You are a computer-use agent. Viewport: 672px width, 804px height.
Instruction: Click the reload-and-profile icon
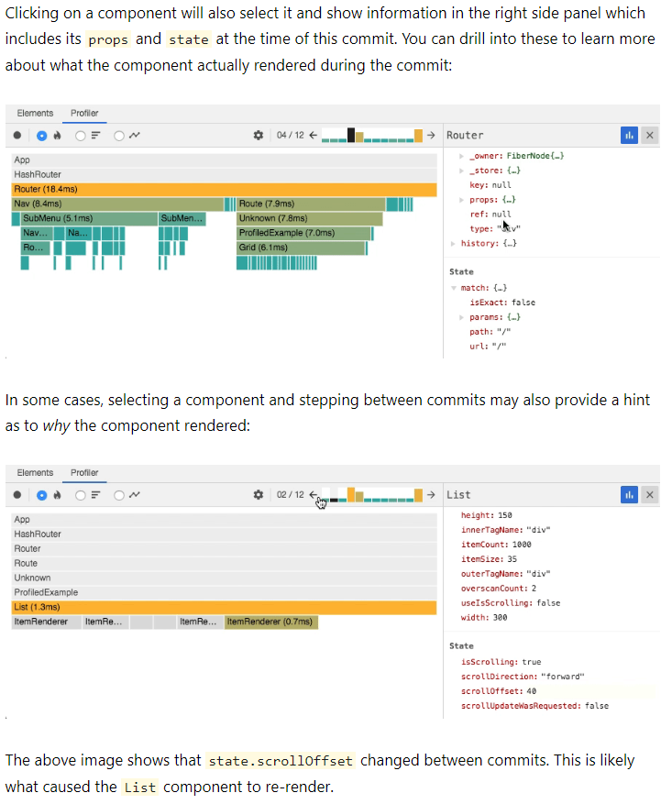point(56,135)
